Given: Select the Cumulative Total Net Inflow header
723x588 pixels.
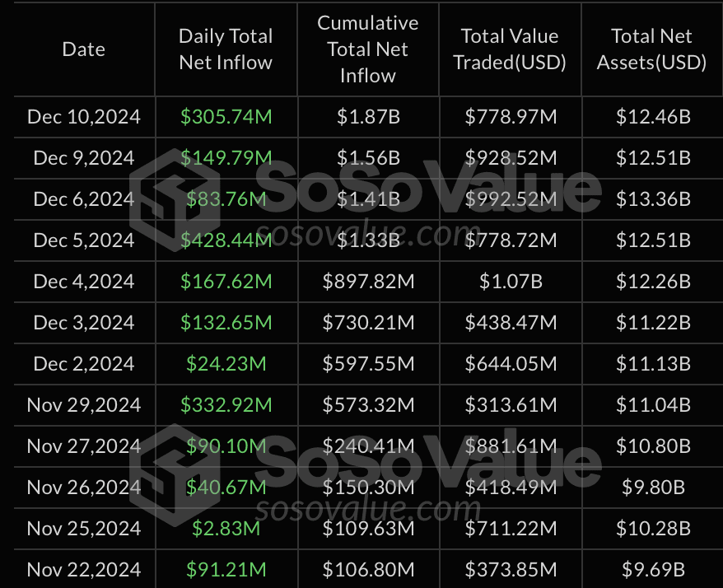Looking at the screenshot, I should point(367,49).
